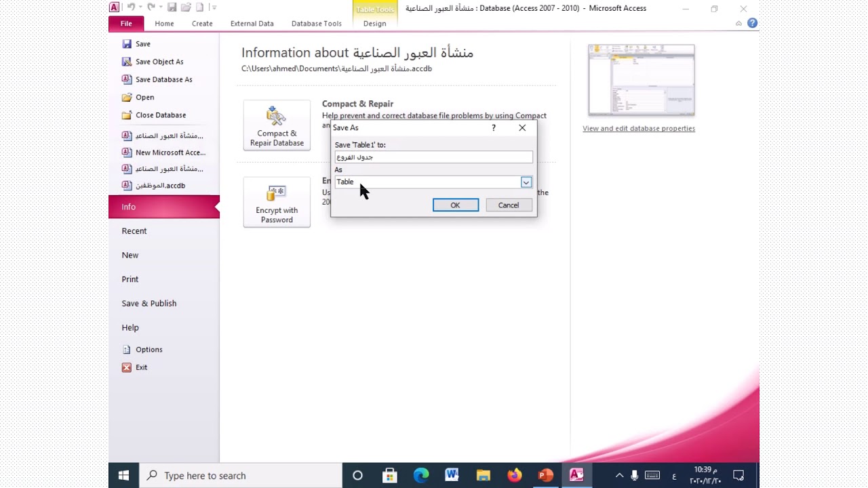Open the Database Tools tab
Viewport: 868px width, 488px height.
pyautogui.click(x=317, y=24)
